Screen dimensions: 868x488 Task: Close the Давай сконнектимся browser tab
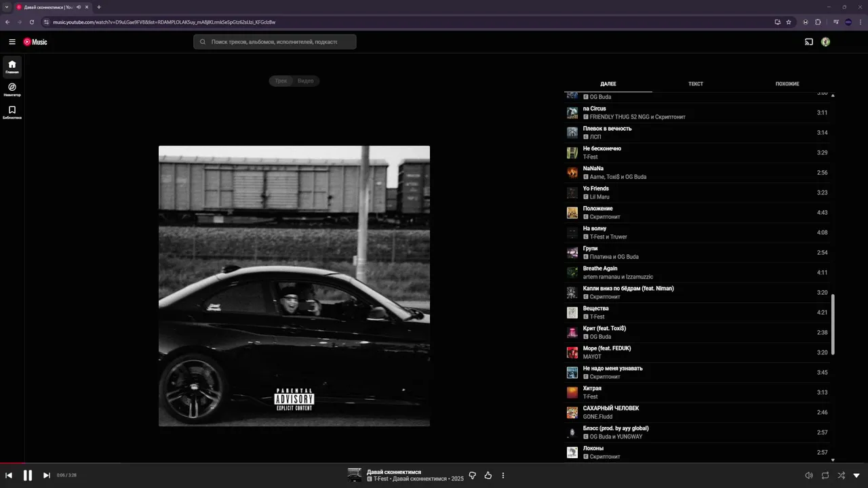(87, 7)
